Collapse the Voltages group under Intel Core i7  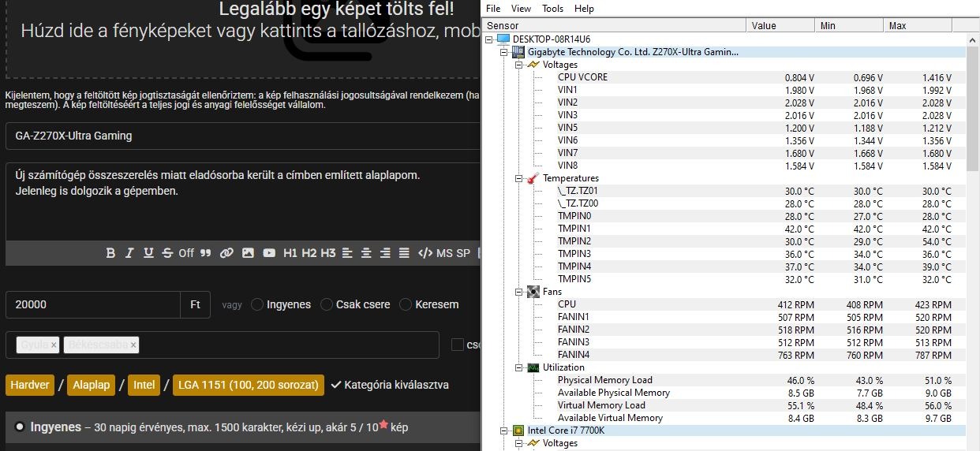pos(519,443)
